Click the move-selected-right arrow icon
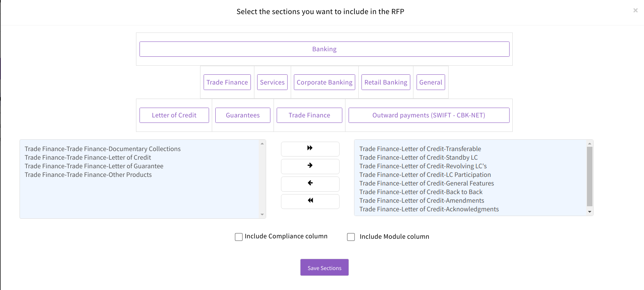 point(310,166)
